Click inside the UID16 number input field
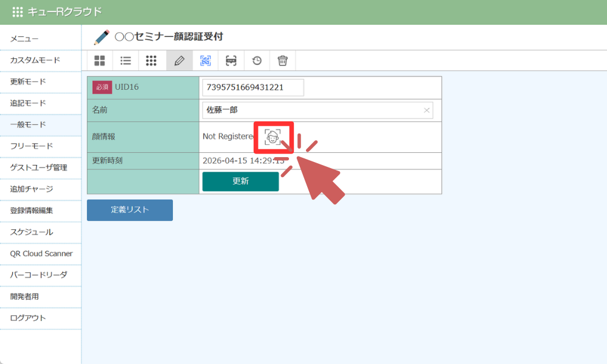607x364 pixels. (252, 87)
